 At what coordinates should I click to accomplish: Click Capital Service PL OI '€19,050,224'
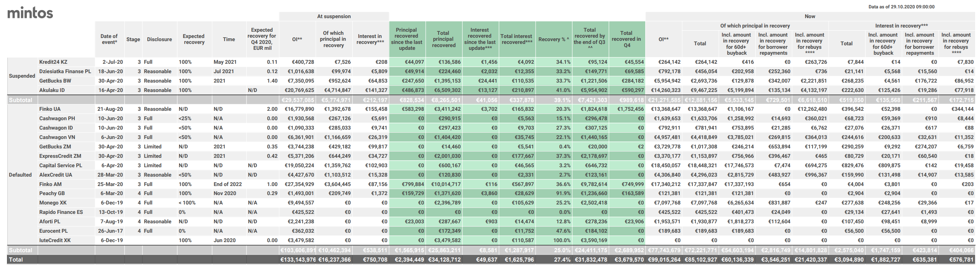tap(299, 165)
